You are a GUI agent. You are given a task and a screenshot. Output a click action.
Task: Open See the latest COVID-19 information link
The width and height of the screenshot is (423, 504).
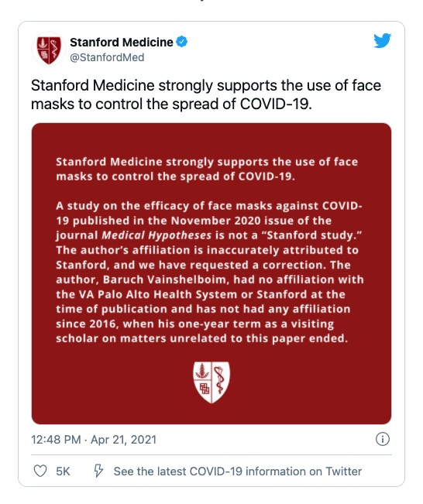[237, 471]
